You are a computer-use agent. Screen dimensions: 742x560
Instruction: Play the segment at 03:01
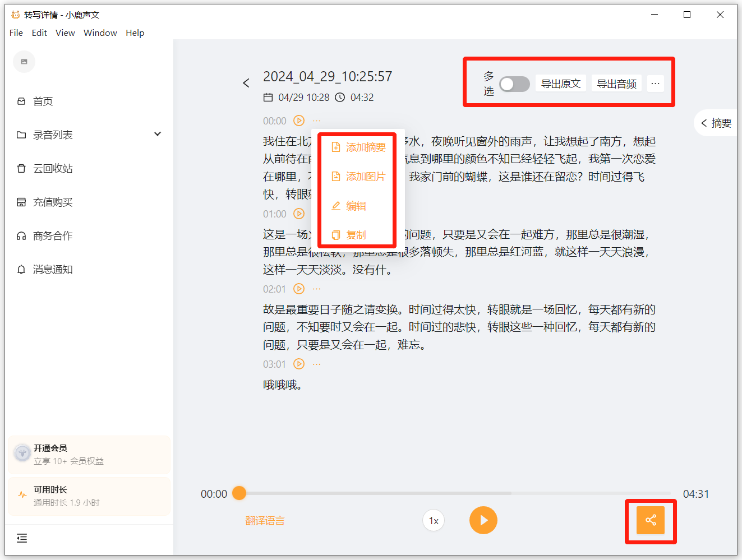(299, 364)
